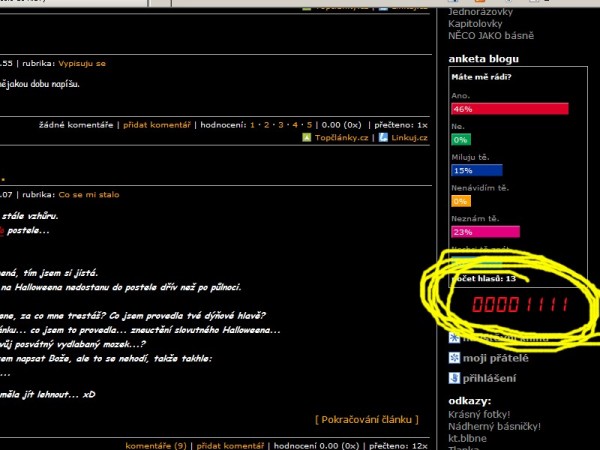Viewport: 600px width, 450px height.
Task: Open moji přátelé link
Action: [496, 358]
